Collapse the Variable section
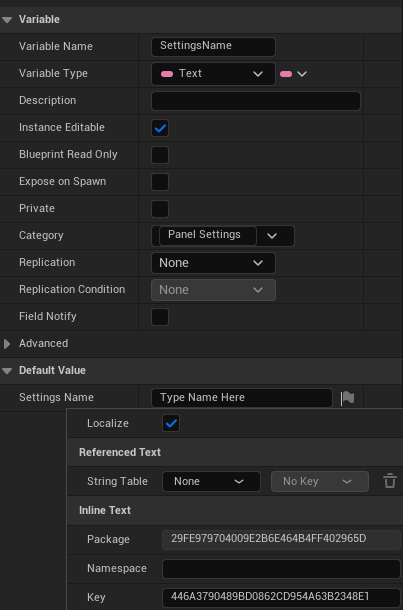The image size is (403, 610). pyautogui.click(x=7, y=19)
